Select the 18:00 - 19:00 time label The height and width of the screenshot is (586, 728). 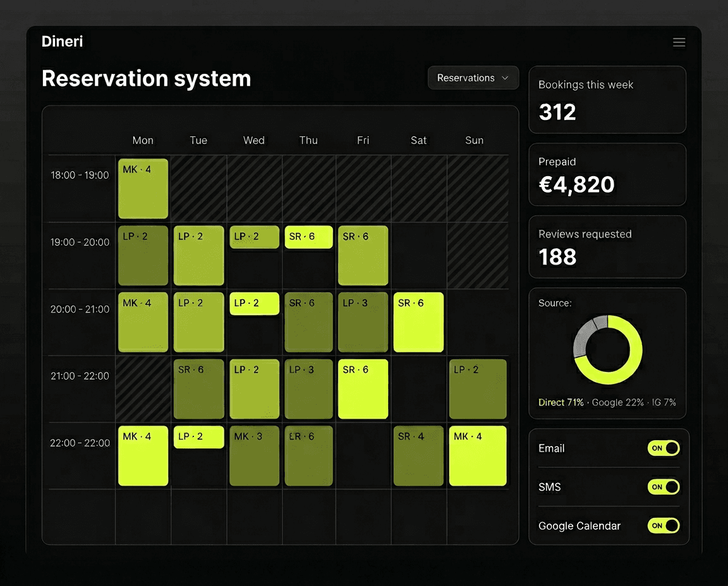click(x=80, y=175)
